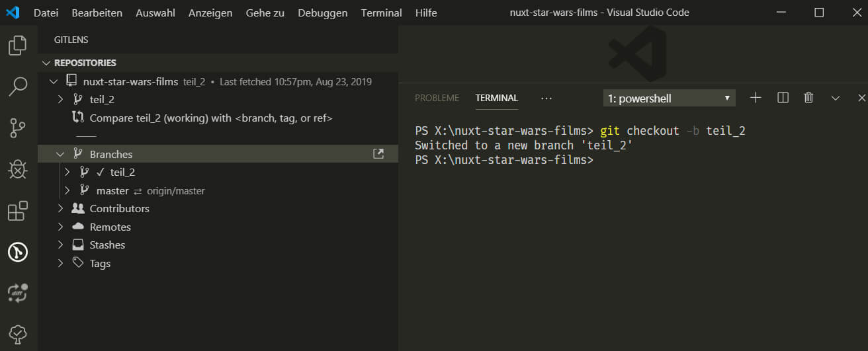Select the Stashes tree item

click(x=218, y=245)
